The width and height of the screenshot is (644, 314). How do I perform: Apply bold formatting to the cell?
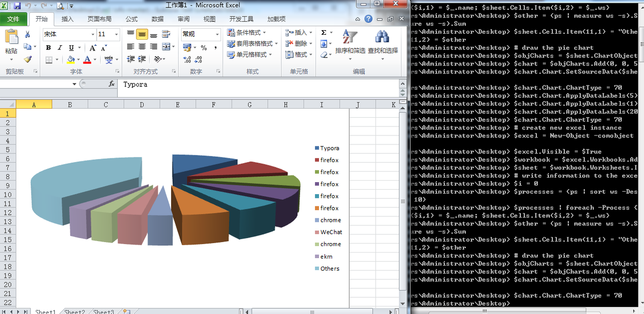pyautogui.click(x=48, y=47)
